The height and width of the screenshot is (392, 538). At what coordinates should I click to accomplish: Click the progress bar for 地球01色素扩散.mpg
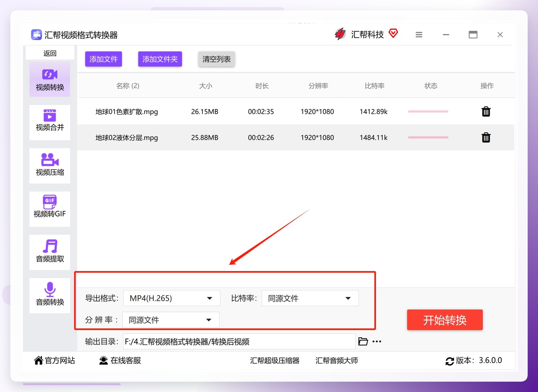click(x=428, y=111)
